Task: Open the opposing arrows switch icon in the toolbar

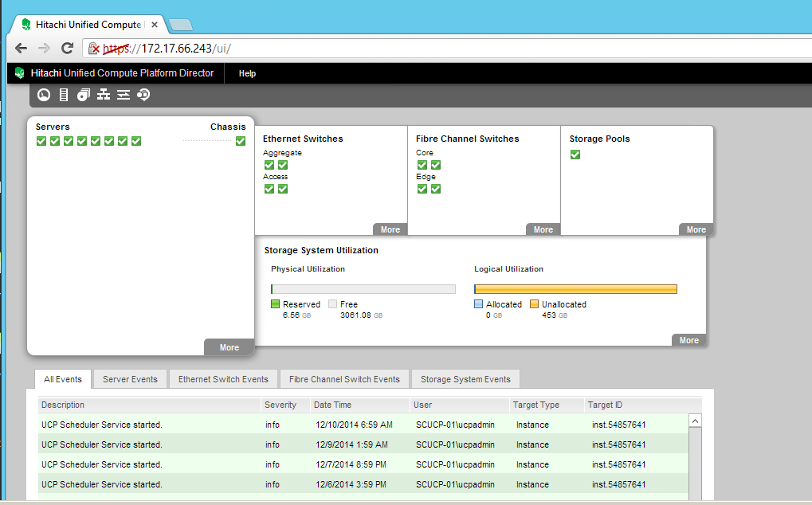Action: point(124,95)
